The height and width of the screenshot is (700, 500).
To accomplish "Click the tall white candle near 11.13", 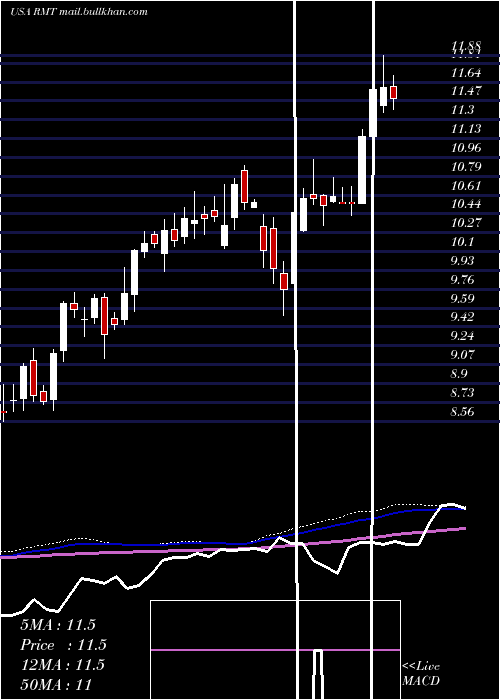I will [x=362, y=170].
